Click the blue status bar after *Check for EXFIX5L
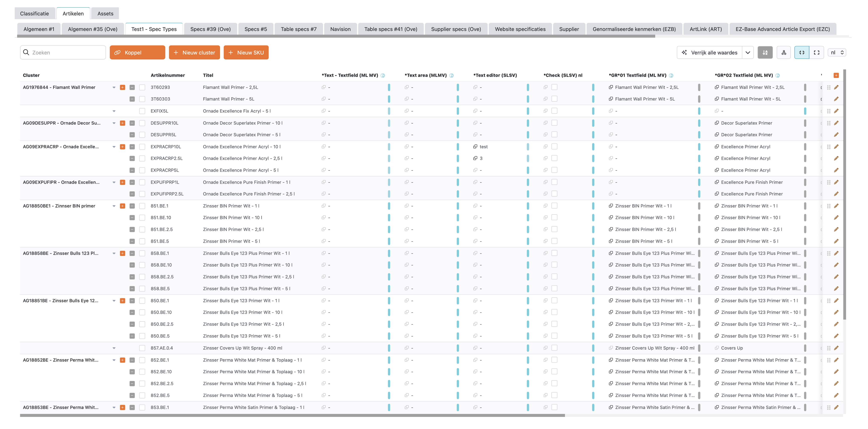The image size is (868, 429). pyautogui.click(x=593, y=111)
